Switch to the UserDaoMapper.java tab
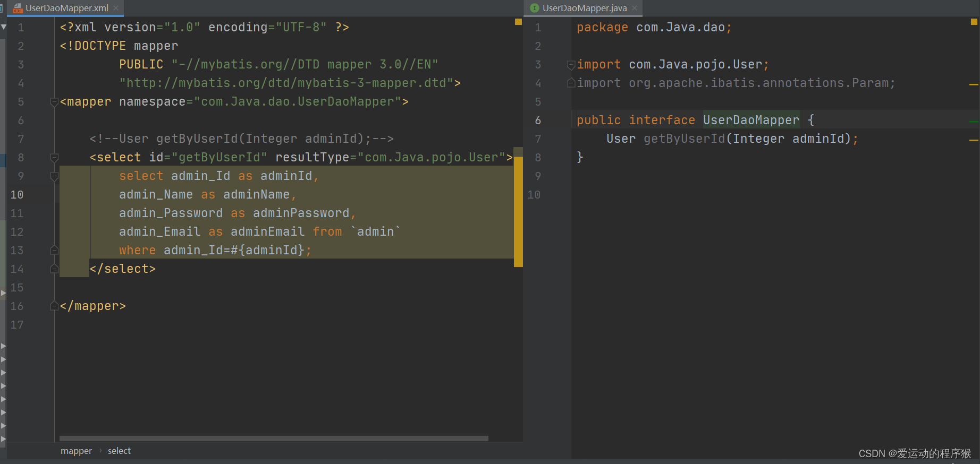The width and height of the screenshot is (980, 464). pos(585,8)
